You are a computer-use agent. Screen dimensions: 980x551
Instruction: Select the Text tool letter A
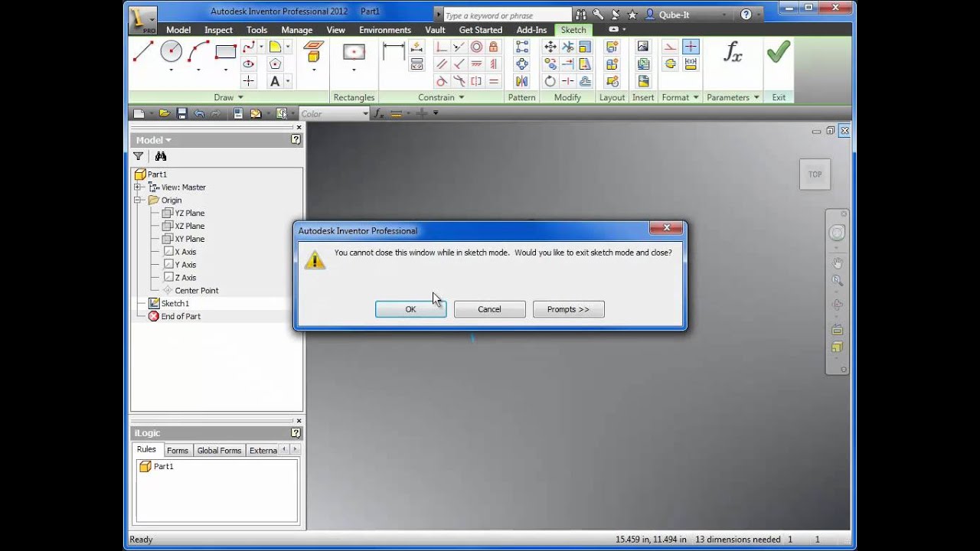coord(275,81)
